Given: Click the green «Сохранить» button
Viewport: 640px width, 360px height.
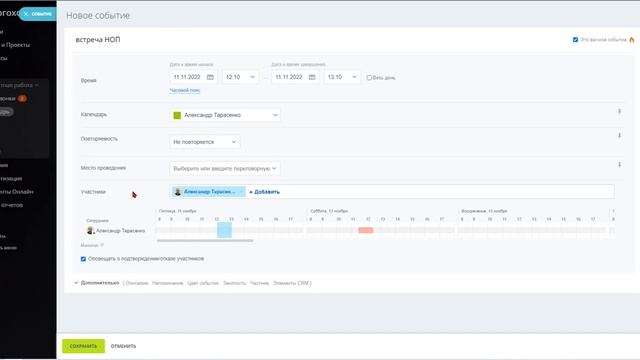Looking at the screenshot, I should [83, 346].
